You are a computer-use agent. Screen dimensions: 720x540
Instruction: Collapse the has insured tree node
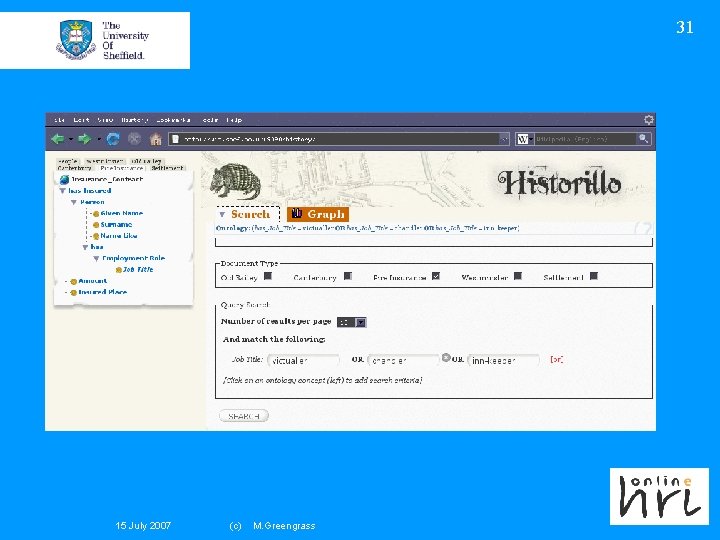pos(62,191)
